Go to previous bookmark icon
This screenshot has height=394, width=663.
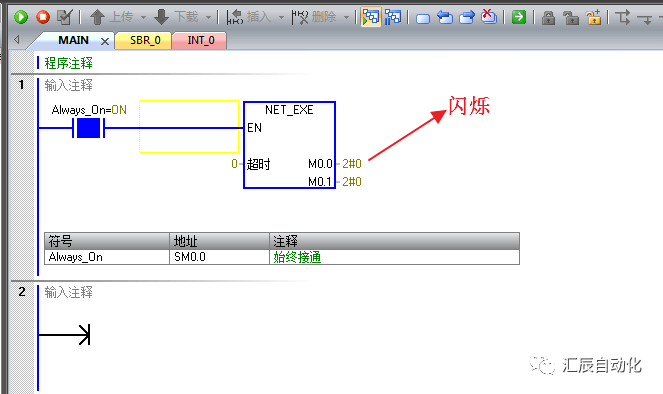point(444,17)
